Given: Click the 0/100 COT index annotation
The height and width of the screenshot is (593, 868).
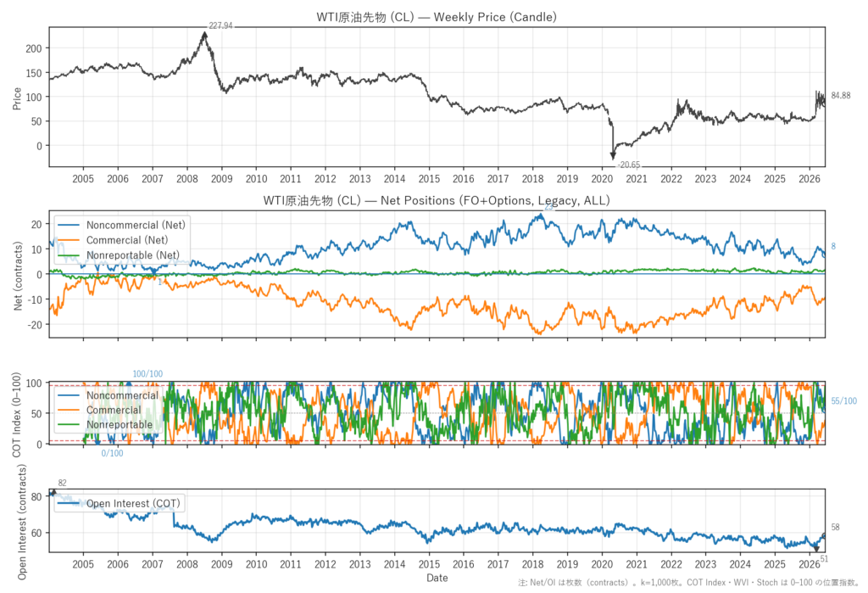Looking at the screenshot, I should point(113,453).
